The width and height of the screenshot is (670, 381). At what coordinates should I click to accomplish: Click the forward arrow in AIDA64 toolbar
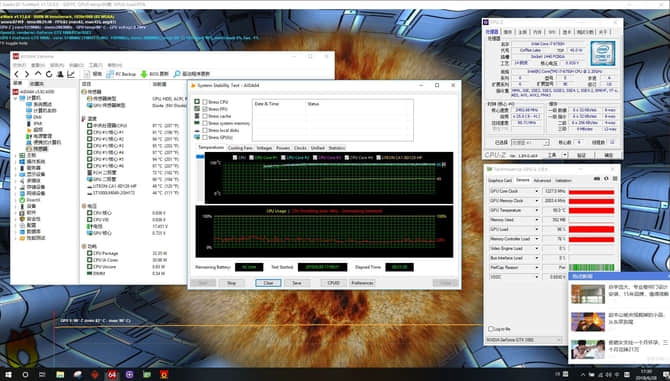point(27,74)
